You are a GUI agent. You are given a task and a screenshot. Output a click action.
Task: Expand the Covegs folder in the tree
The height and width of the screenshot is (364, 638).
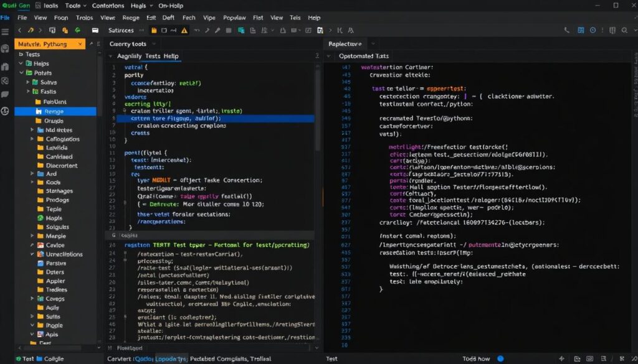[x=32, y=299]
